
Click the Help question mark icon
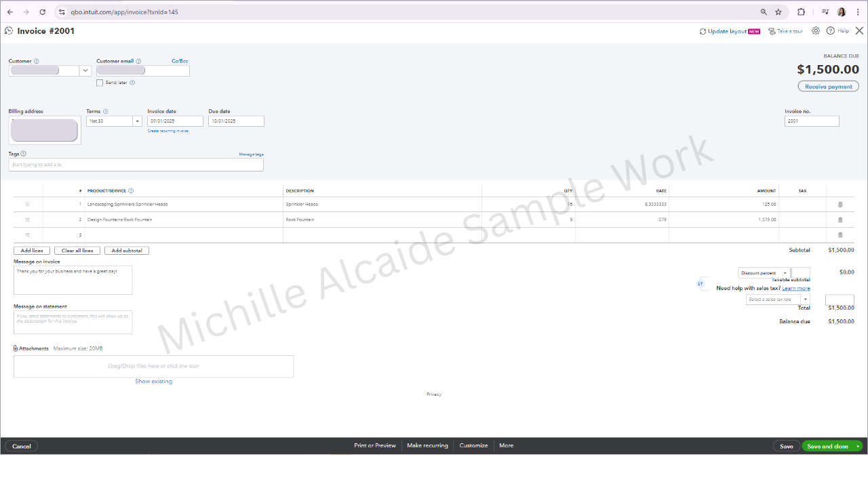click(x=830, y=30)
